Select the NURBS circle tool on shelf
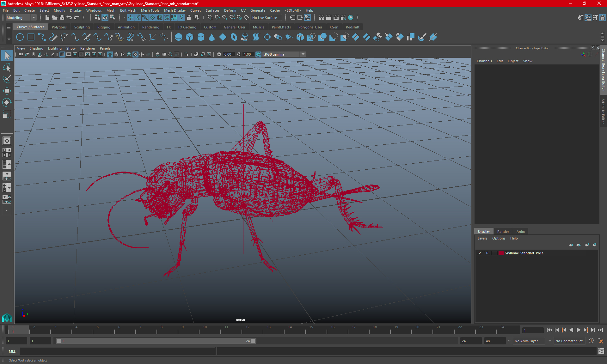 point(20,37)
